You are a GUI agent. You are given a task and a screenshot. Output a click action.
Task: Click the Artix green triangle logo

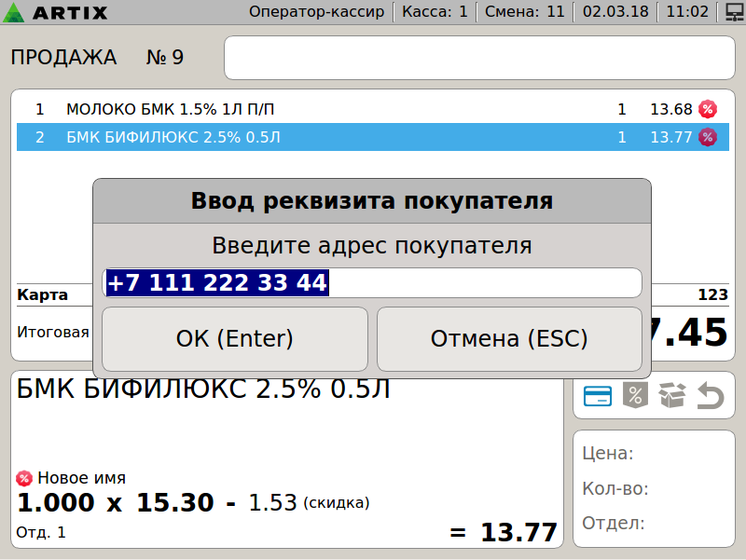[13, 12]
